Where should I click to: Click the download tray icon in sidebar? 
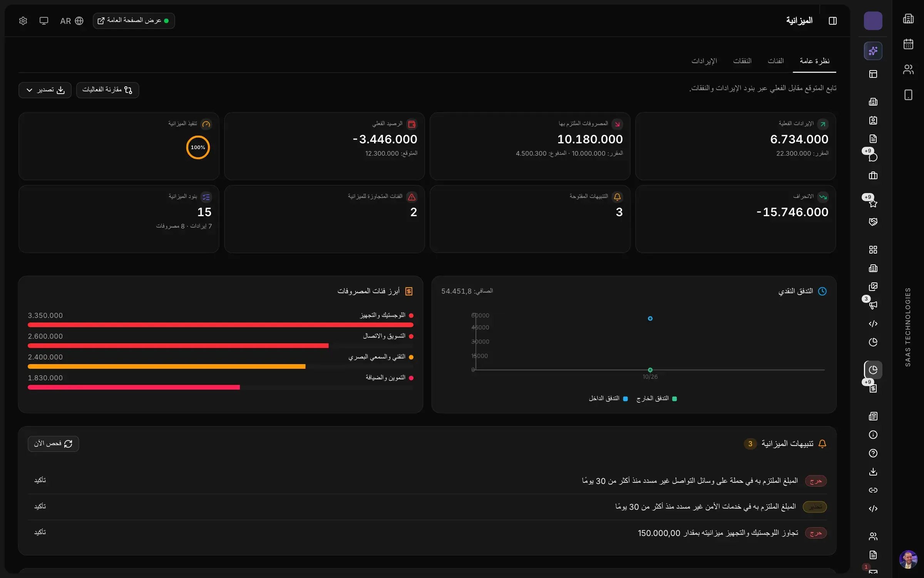tap(873, 472)
